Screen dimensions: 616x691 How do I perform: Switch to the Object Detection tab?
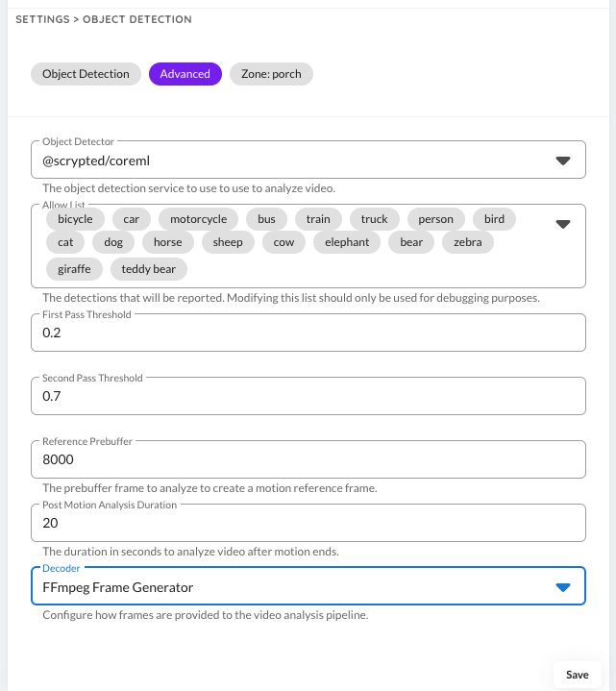86,74
